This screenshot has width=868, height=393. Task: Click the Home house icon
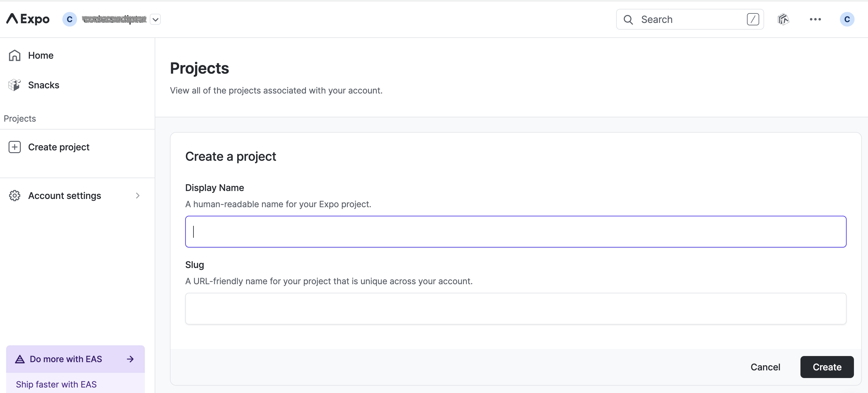[14, 55]
